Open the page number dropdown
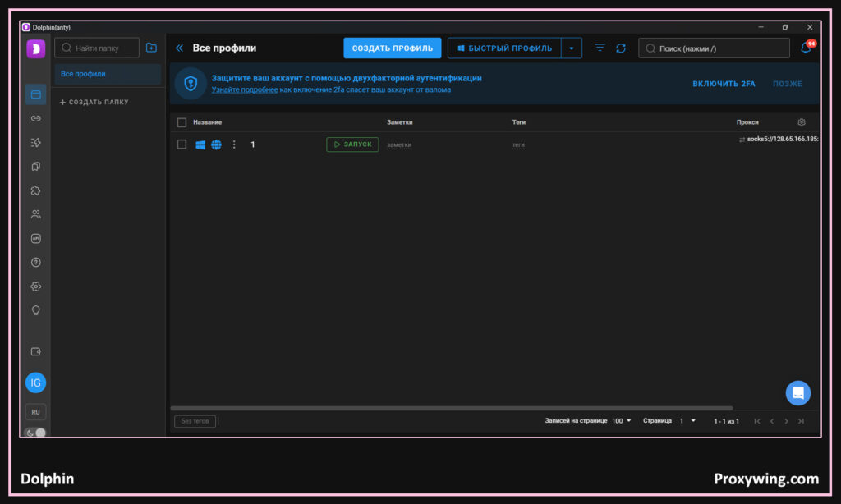 687,421
